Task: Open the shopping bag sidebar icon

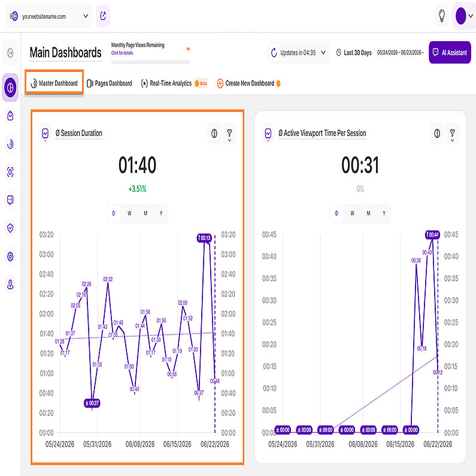Action: (10, 116)
